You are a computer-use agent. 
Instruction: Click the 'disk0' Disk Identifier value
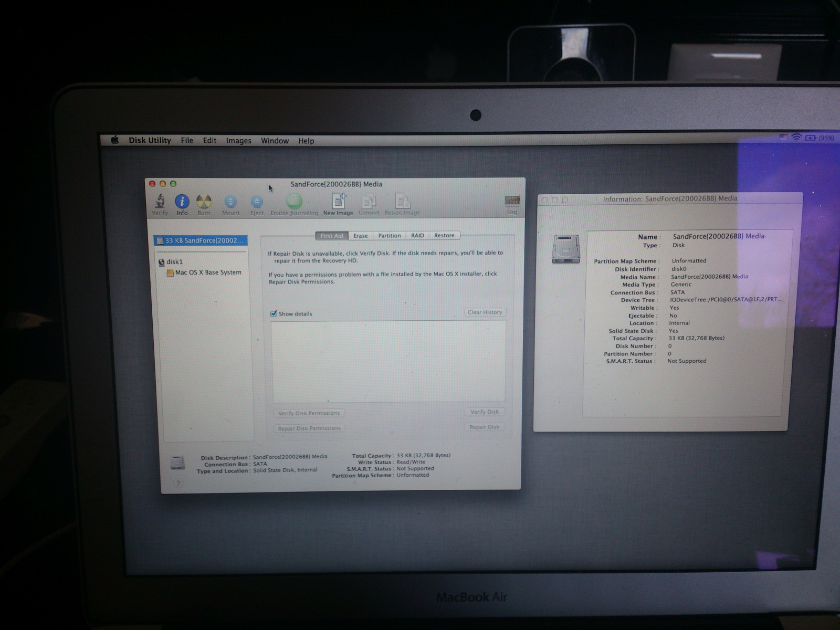[x=679, y=269]
